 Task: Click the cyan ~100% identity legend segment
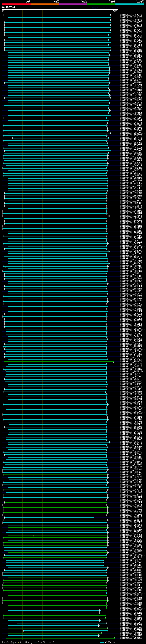[x=130, y=4]
